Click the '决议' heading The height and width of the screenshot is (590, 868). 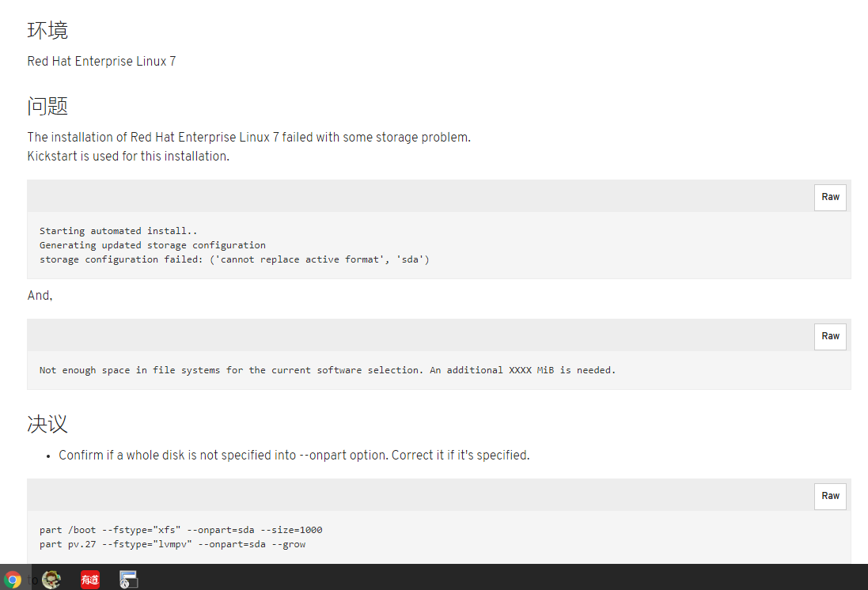[47, 425]
